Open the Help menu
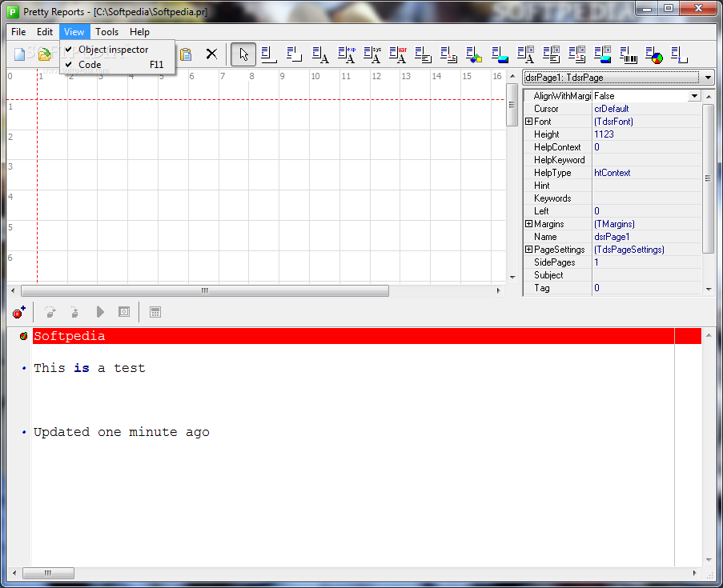Viewport: 723px width, 588px height. 139,32
